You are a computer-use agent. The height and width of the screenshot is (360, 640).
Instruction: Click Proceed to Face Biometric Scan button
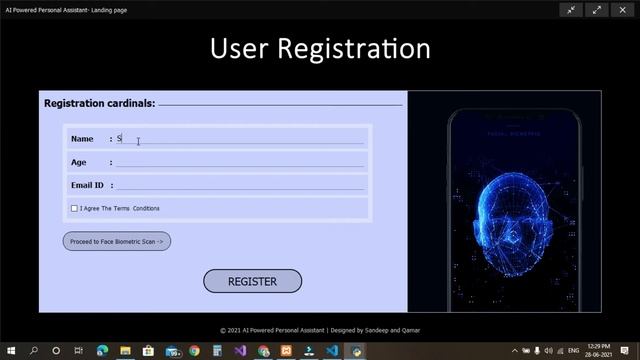pos(117,241)
